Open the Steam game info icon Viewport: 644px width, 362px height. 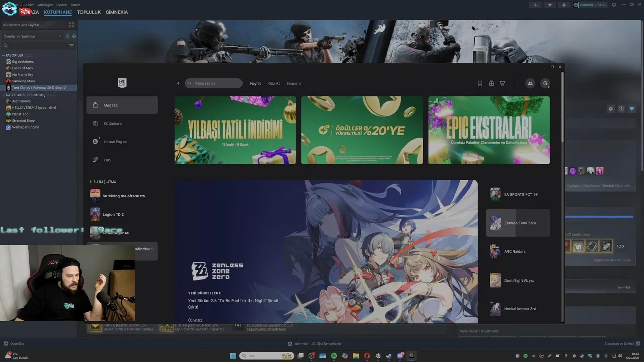point(621,109)
